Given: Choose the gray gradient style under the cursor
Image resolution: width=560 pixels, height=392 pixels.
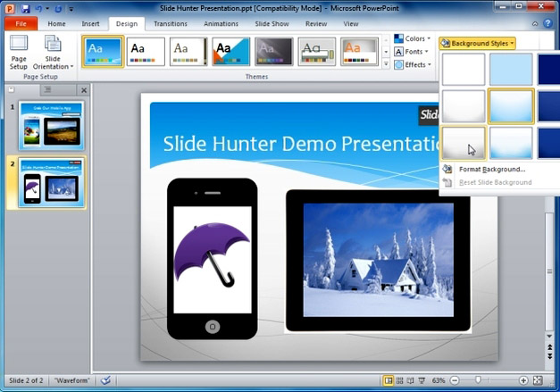Looking at the screenshot, I should tap(464, 143).
